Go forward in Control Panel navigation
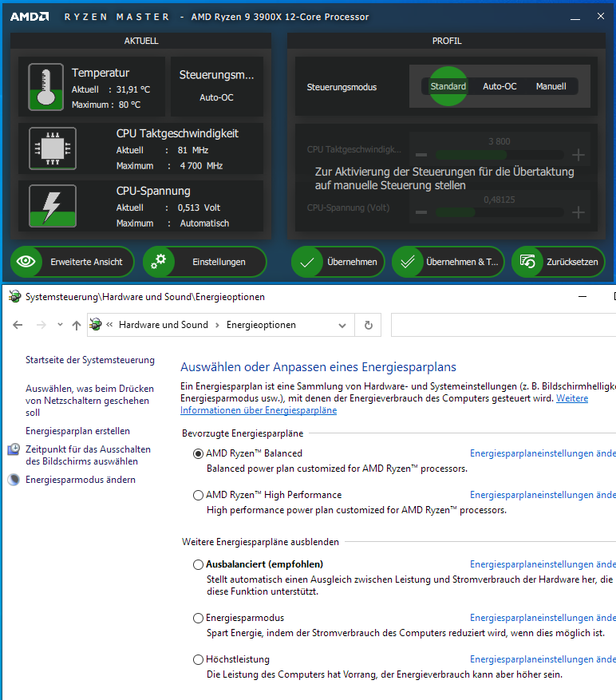The width and height of the screenshot is (616, 700). pos(41,325)
